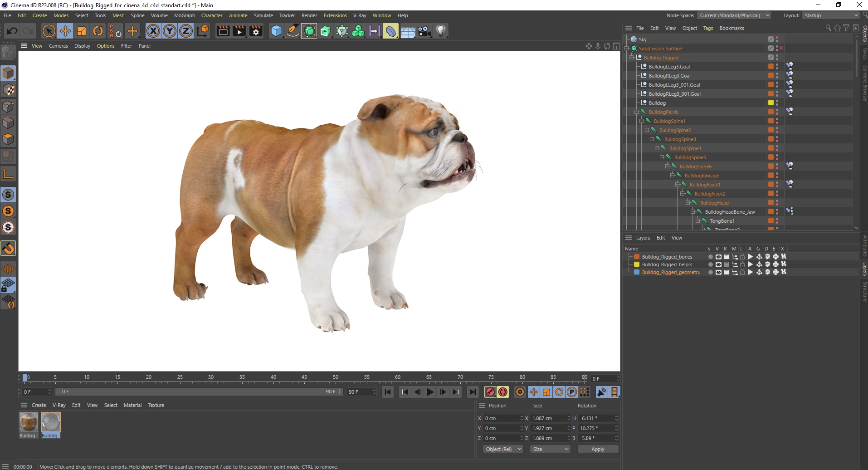Click the magnet Snap icon
The image size is (868, 470).
pos(8,248)
